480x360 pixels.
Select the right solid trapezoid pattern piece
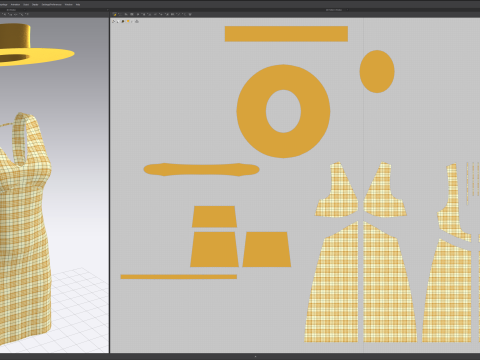point(267,249)
